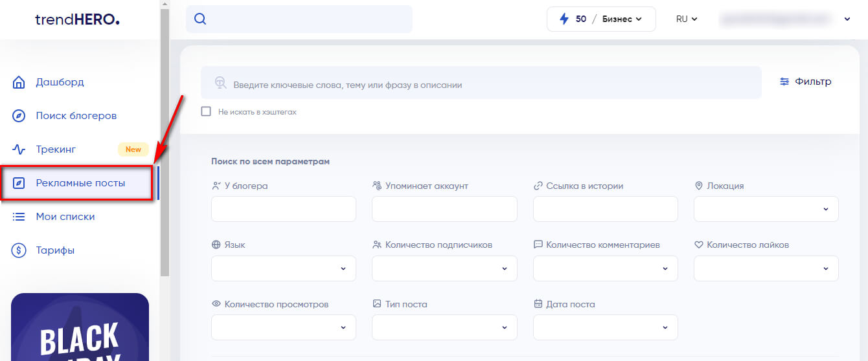Enable the 'Не искать в хэштегах' checkbox
This screenshot has width=868, height=361.
pyautogui.click(x=206, y=111)
